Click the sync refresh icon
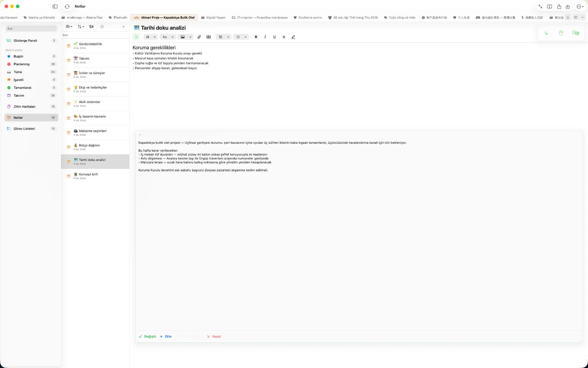The height and width of the screenshot is (368, 588). 67,6
